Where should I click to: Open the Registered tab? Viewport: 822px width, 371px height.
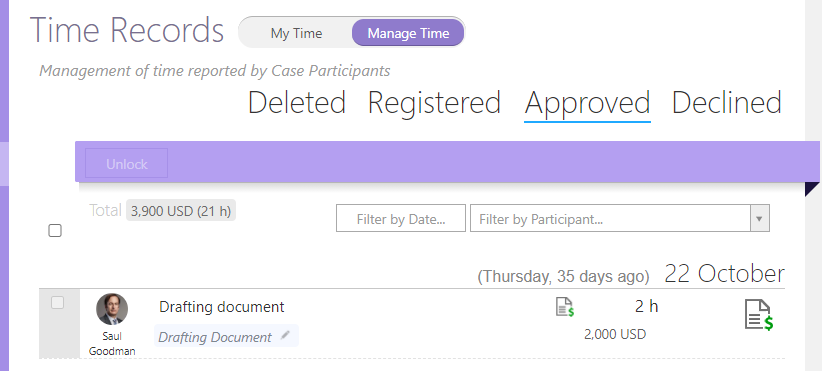click(x=434, y=102)
